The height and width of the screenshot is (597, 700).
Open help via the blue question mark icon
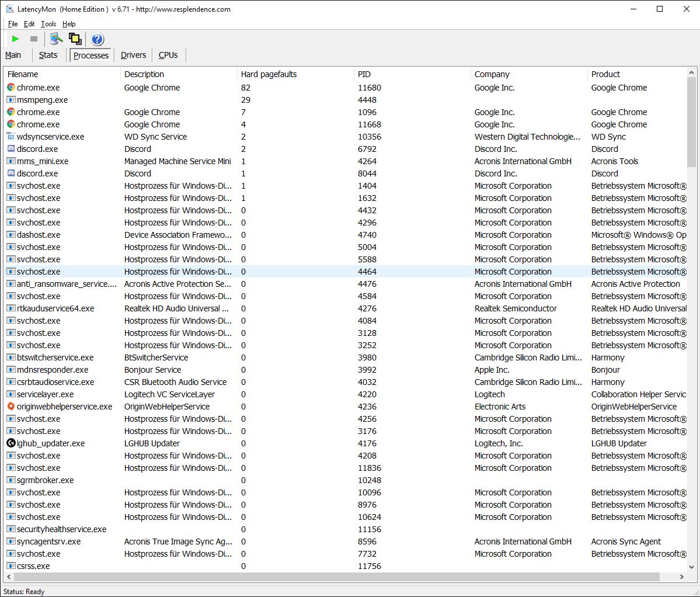click(97, 39)
